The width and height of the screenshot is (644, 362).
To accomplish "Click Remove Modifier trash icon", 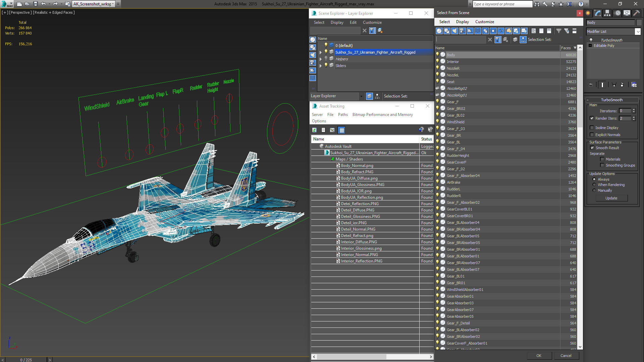I will point(622,85).
